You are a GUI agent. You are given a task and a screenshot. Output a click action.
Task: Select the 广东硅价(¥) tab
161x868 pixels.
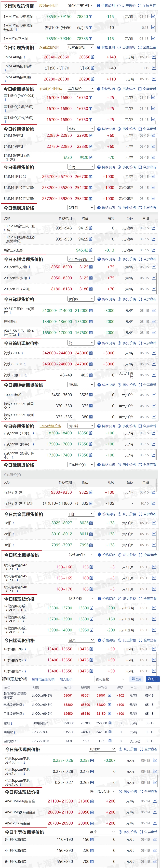(x=12, y=475)
